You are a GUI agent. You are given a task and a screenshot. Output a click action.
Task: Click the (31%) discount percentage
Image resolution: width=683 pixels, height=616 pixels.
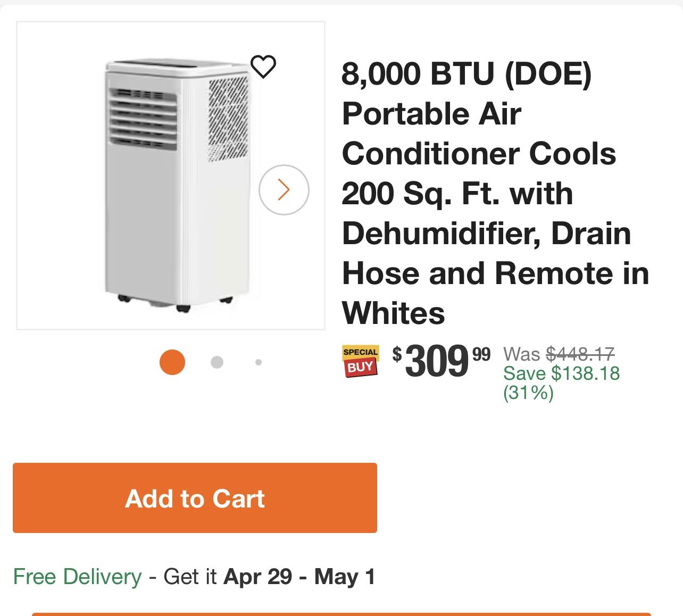[x=528, y=393]
